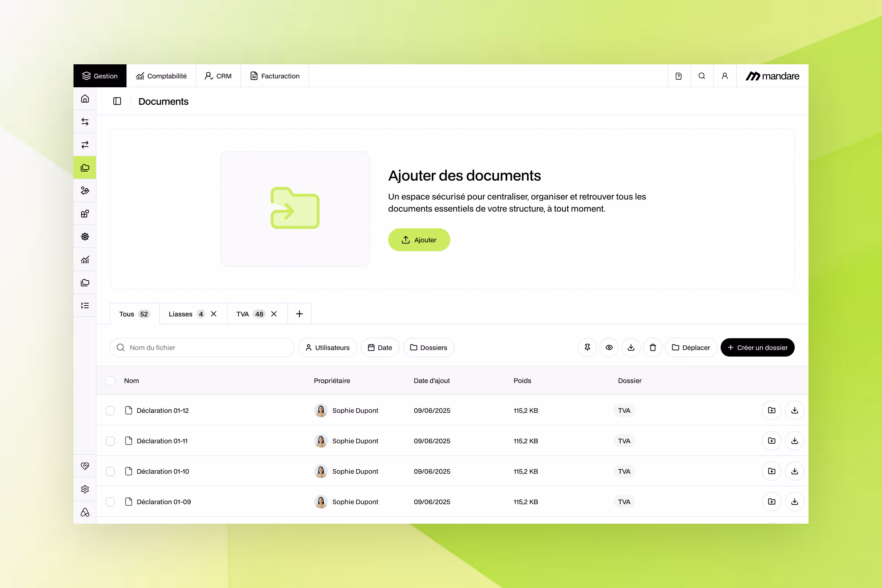Toggle visibility with the eye icon
Image resolution: width=882 pixels, height=588 pixels.
(609, 347)
